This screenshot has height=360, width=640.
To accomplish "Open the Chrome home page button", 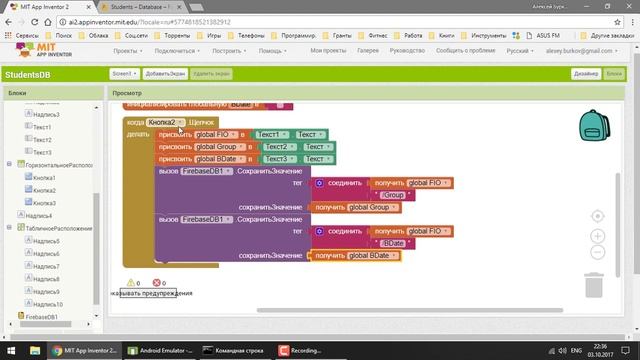I will coord(48,22).
